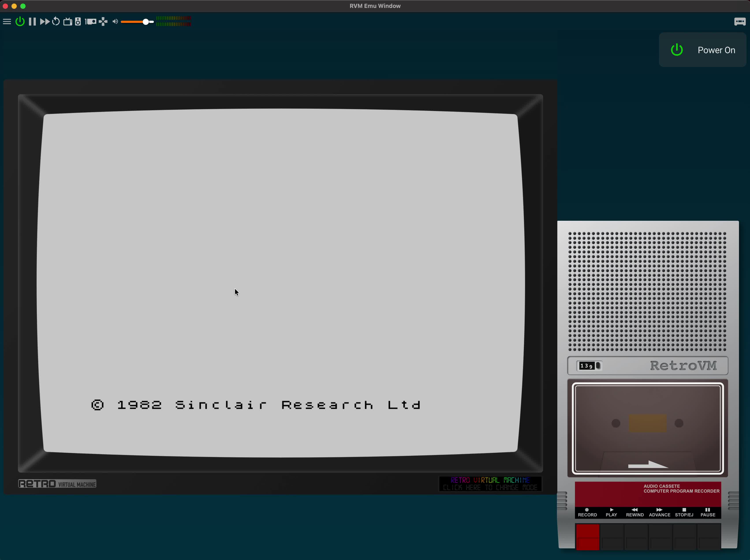Open the joystick/gamepad settings icon
The height and width of the screenshot is (560, 750).
(x=103, y=22)
